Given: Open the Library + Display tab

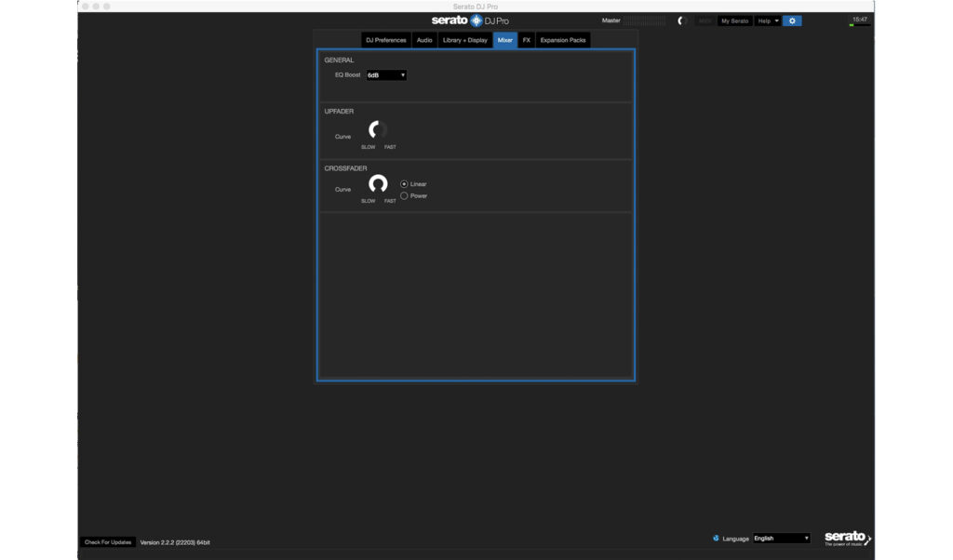Looking at the screenshot, I should 465,40.
